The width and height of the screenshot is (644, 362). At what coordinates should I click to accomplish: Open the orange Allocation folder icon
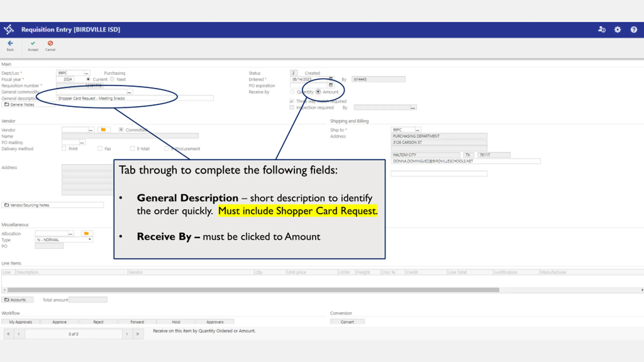pos(86,234)
